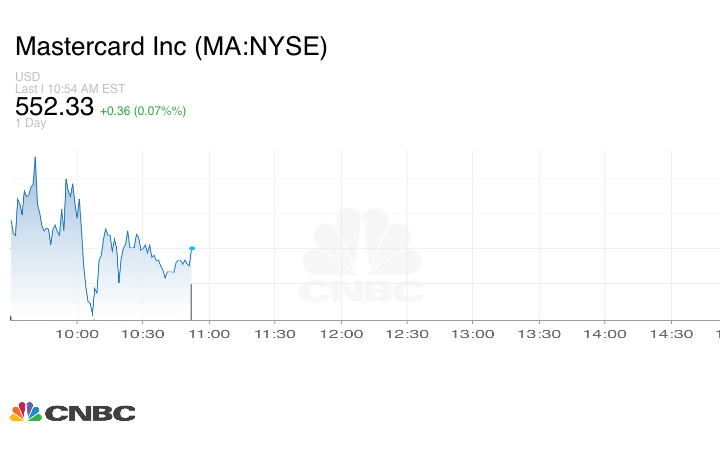
Task: Click the '1 Day' range label
Action: (x=31, y=123)
